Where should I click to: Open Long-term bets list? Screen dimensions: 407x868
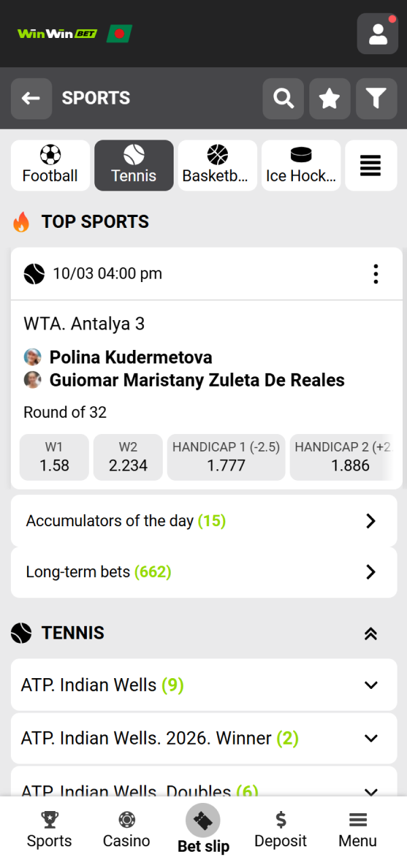tap(203, 572)
